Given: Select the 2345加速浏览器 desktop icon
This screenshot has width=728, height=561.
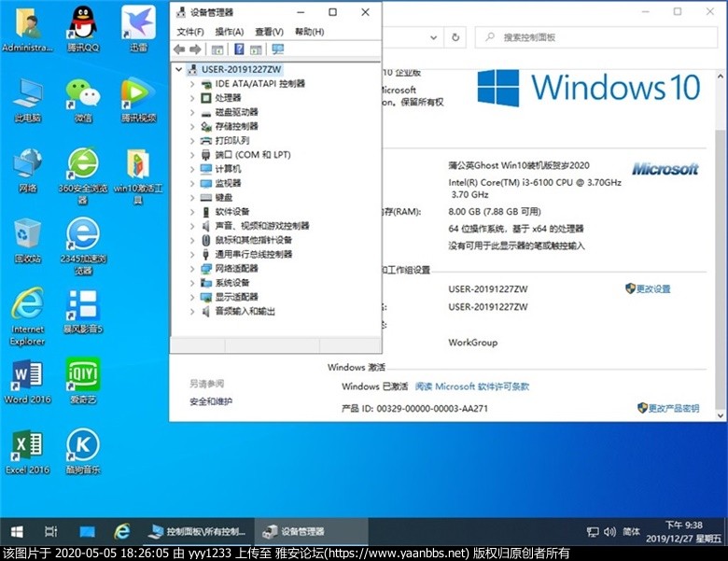Looking at the screenshot, I should point(83,246).
